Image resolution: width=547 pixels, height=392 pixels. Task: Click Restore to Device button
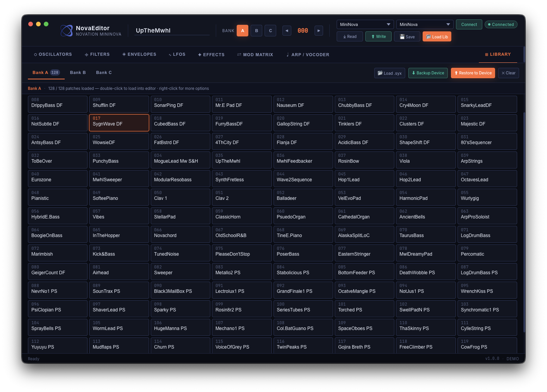tap(473, 73)
